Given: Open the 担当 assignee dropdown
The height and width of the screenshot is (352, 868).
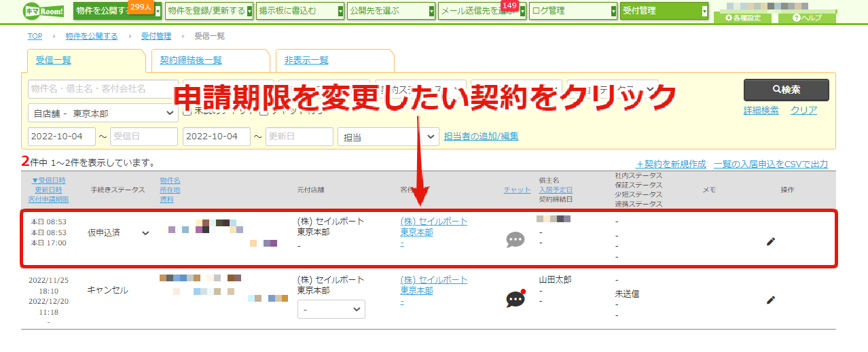Looking at the screenshot, I should click(x=388, y=137).
